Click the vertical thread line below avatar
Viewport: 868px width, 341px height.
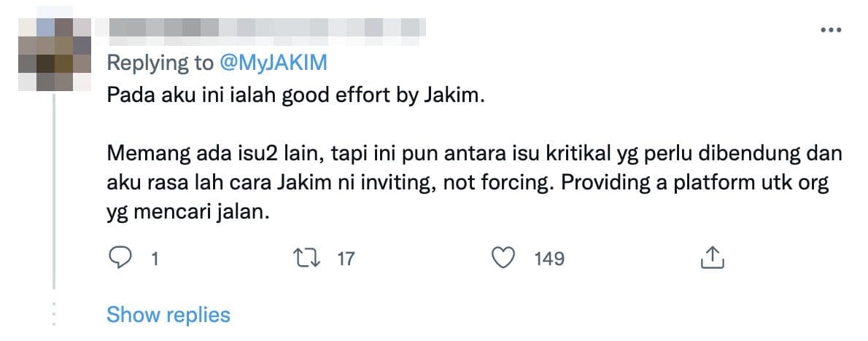[x=54, y=191]
